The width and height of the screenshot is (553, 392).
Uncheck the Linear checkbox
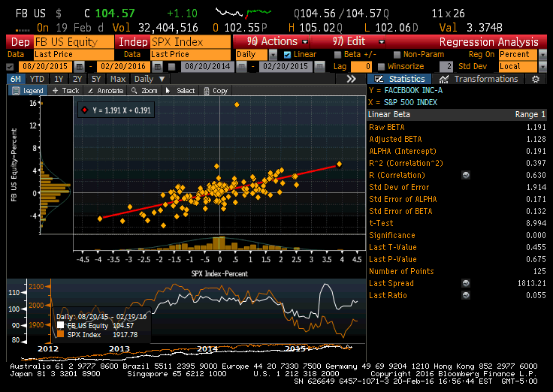[288, 55]
